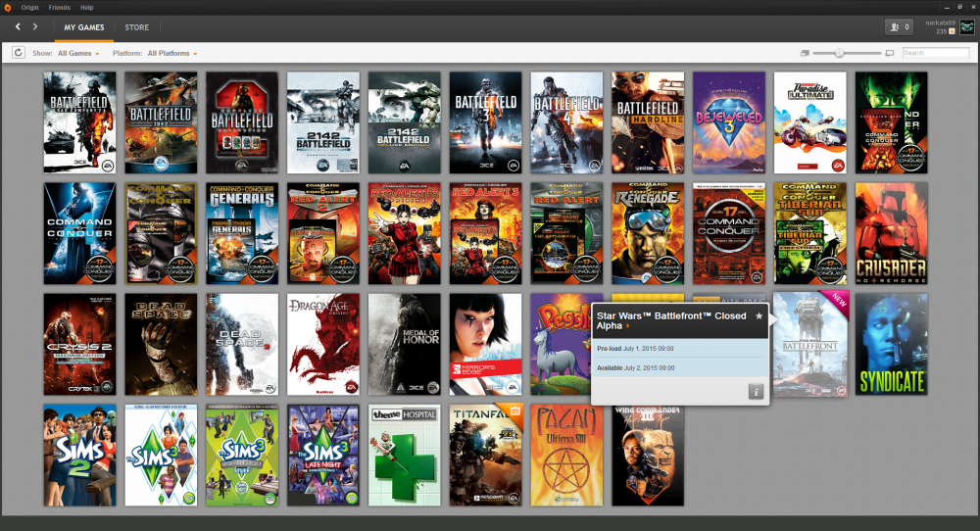Screen dimensions: 980x531
Task: Open the info button in the Battlefront popup
Action: (x=756, y=392)
